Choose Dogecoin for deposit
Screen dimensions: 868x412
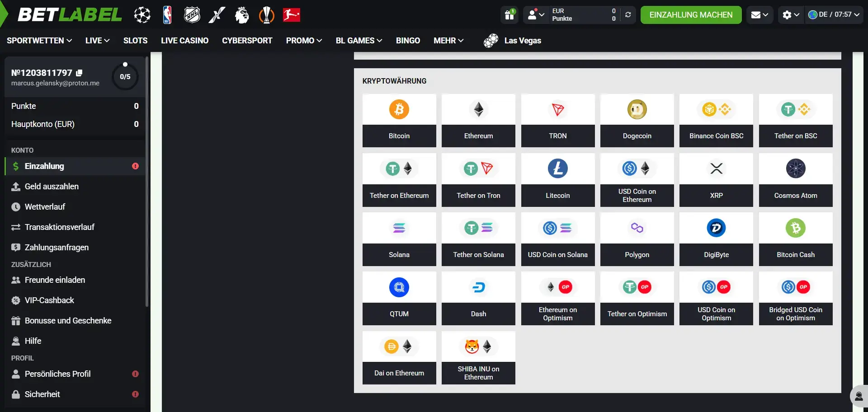(637, 121)
